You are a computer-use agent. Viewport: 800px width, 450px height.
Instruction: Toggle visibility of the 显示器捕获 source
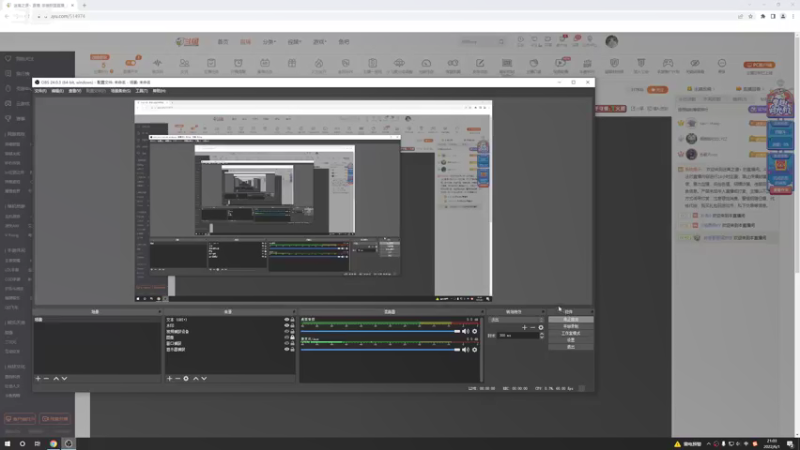[287, 349]
